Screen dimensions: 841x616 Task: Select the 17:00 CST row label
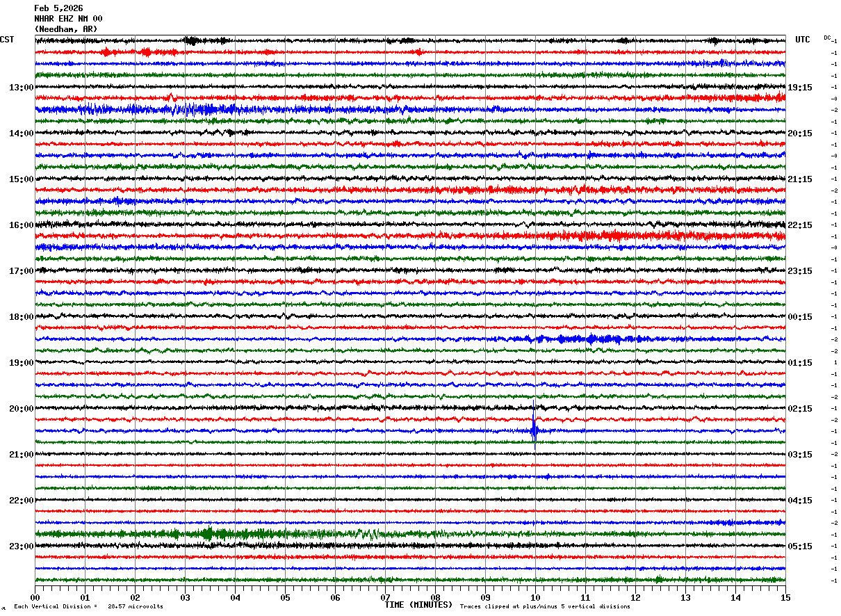[x=21, y=271]
